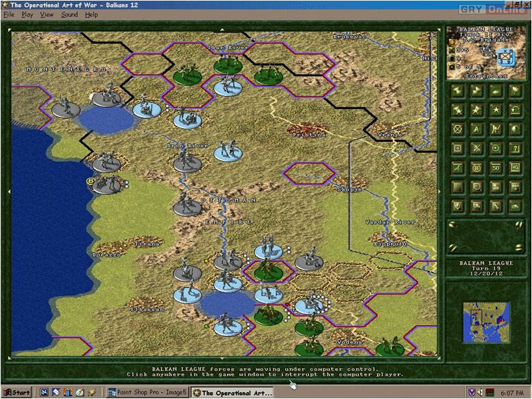Image resolution: width=532 pixels, height=399 pixels.
Task: Click the circled B button
Action: point(477,168)
